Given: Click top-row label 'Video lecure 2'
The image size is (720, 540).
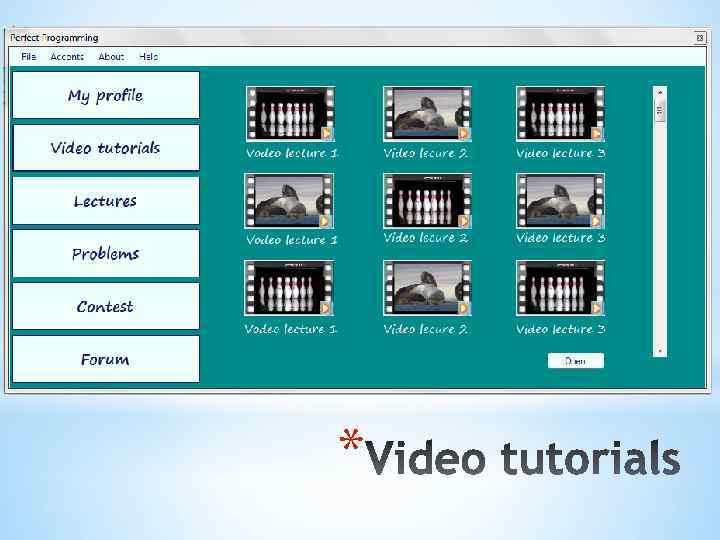Looking at the screenshot, I should (426, 153).
